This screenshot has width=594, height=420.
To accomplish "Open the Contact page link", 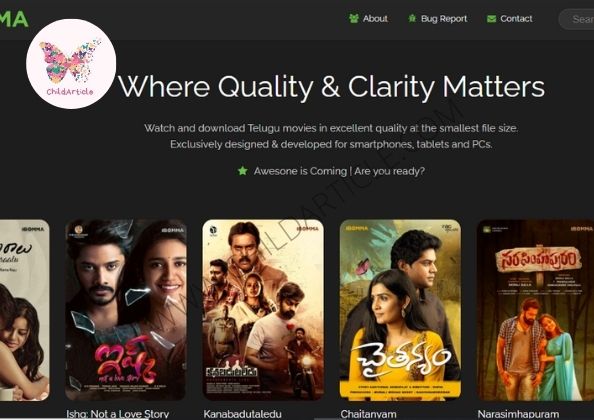I will (x=510, y=19).
